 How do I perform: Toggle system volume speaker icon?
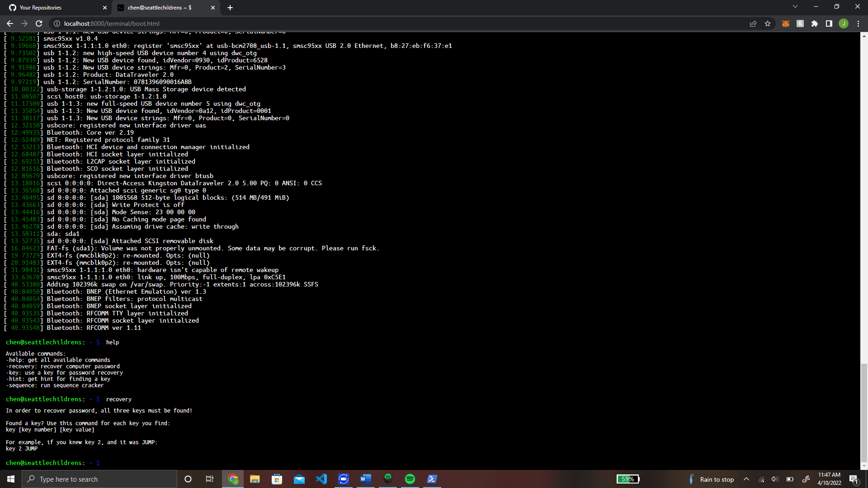point(775,479)
